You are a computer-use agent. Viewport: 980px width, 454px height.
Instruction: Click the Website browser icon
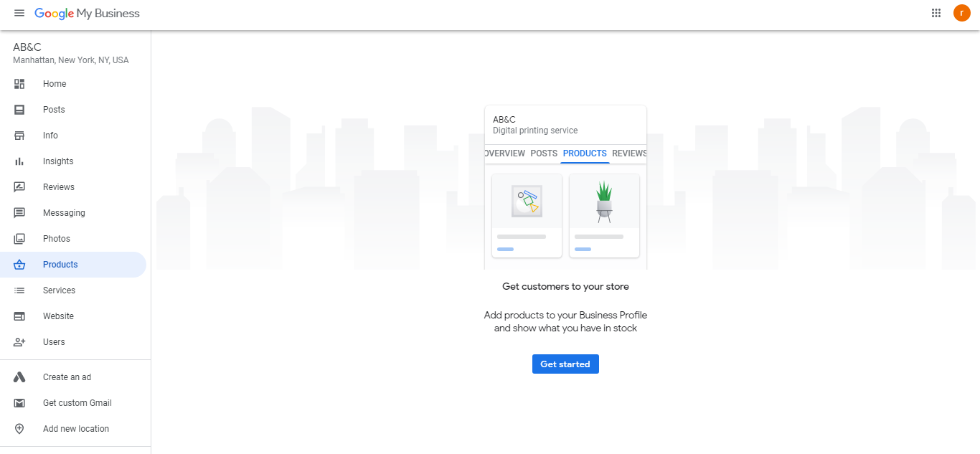click(x=19, y=316)
